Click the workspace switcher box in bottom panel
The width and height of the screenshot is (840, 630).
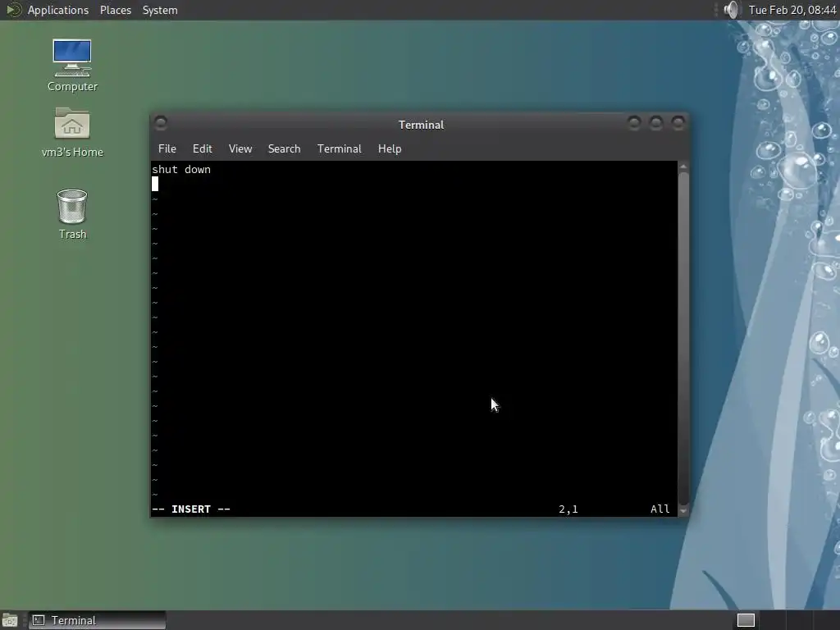746,620
